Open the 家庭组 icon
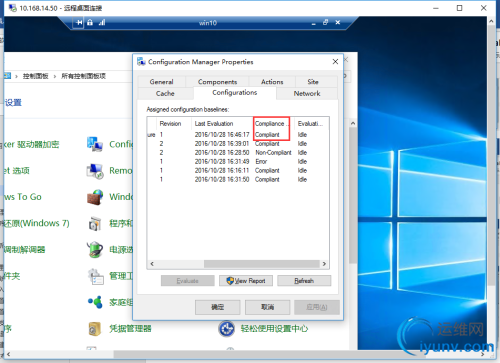The width and height of the screenshot is (500, 363). click(95, 302)
